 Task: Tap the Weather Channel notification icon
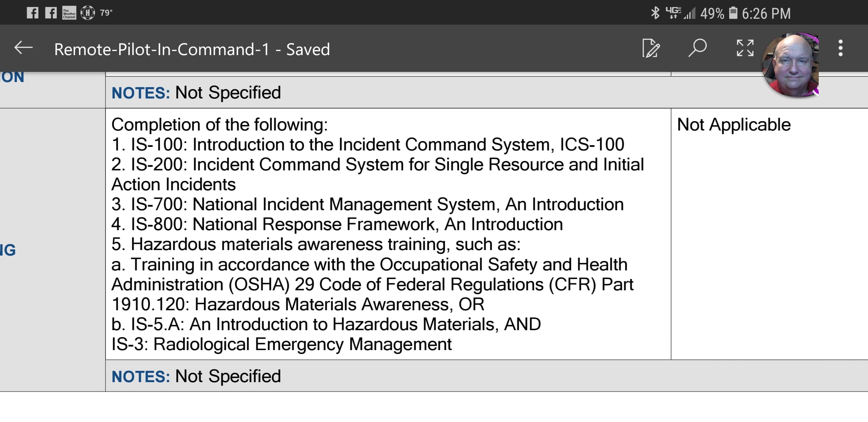[x=69, y=13]
